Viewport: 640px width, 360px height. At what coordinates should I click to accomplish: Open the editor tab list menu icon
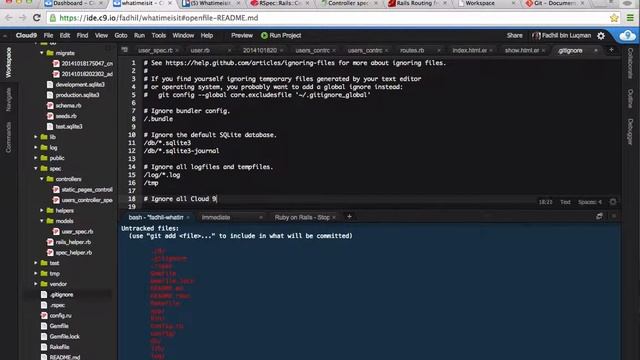pos(124,50)
